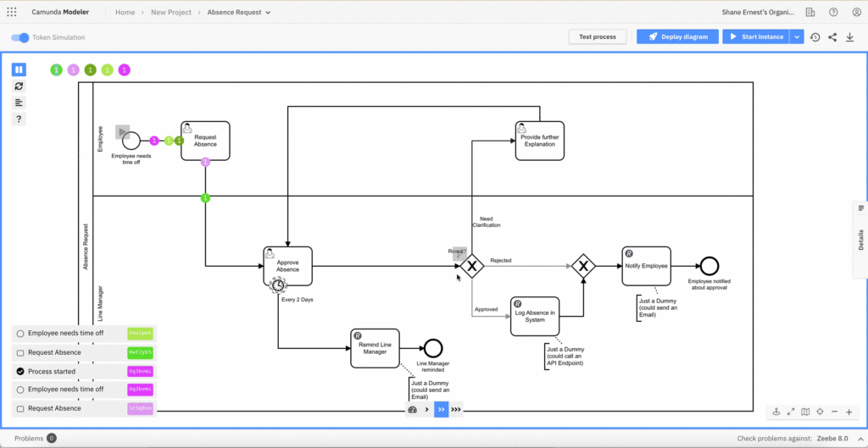Open the Start instance dropdown arrow
The width and height of the screenshot is (868, 448).
(x=797, y=37)
